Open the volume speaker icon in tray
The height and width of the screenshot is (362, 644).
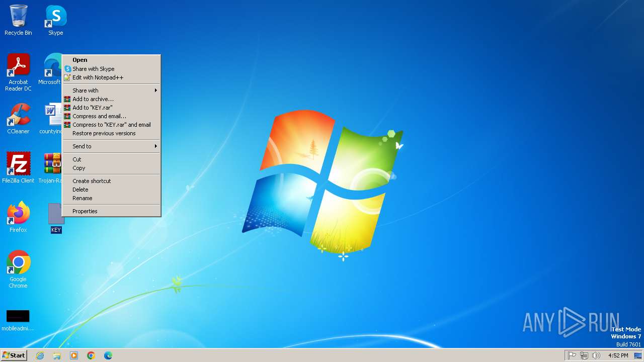coord(596,355)
